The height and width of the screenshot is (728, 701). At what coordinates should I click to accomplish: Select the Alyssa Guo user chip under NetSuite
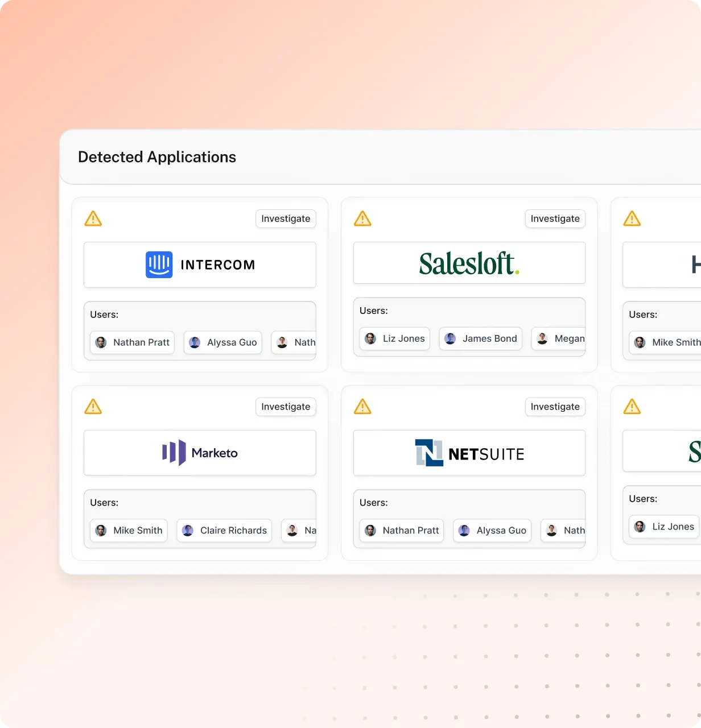pos(492,531)
